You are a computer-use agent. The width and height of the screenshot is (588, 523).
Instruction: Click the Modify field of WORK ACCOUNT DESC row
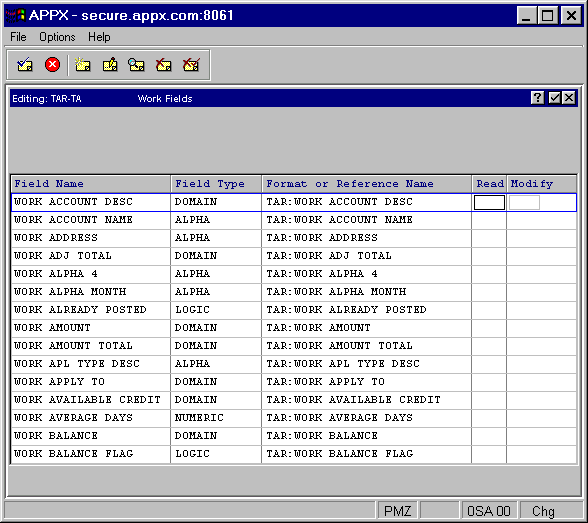524,202
